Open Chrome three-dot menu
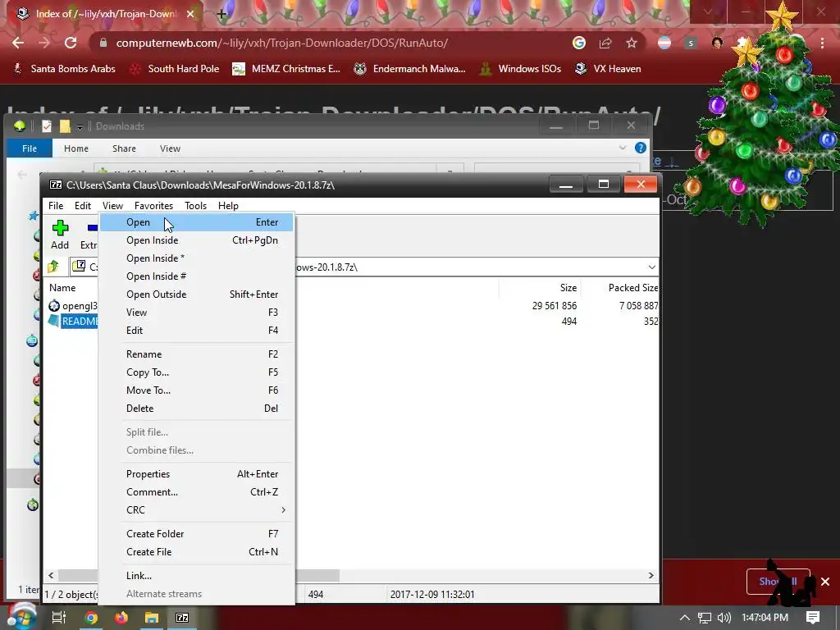Viewport: 840px width, 630px height. pyautogui.click(x=822, y=43)
